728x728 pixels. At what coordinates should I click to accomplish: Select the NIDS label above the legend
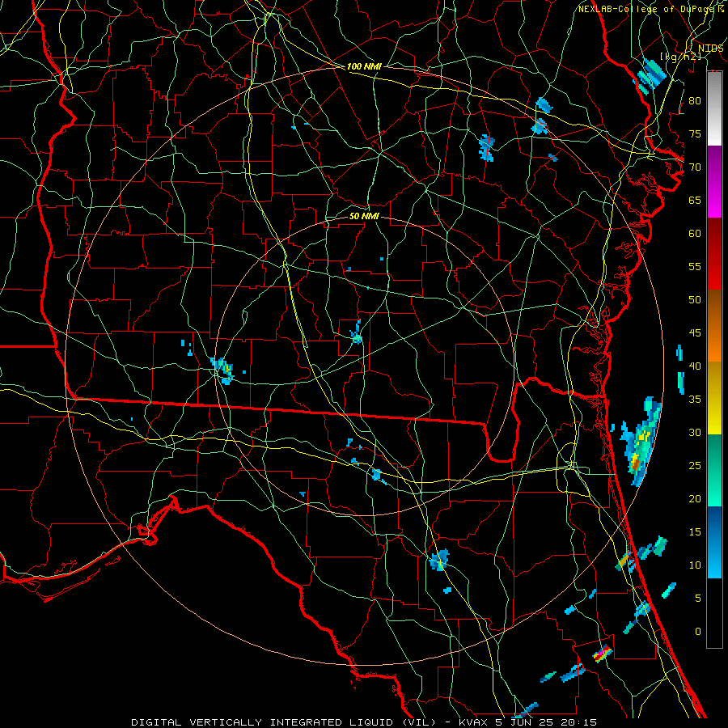(710, 48)
